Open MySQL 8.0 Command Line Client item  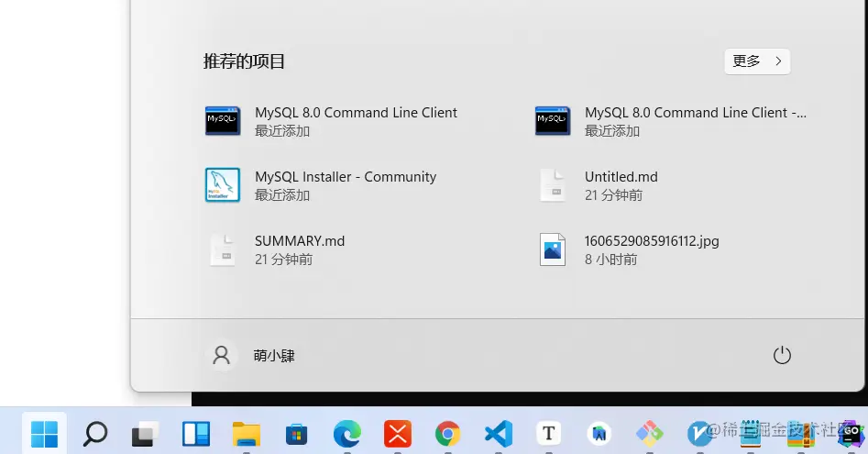pyautogui.click(x=332, y=121)
